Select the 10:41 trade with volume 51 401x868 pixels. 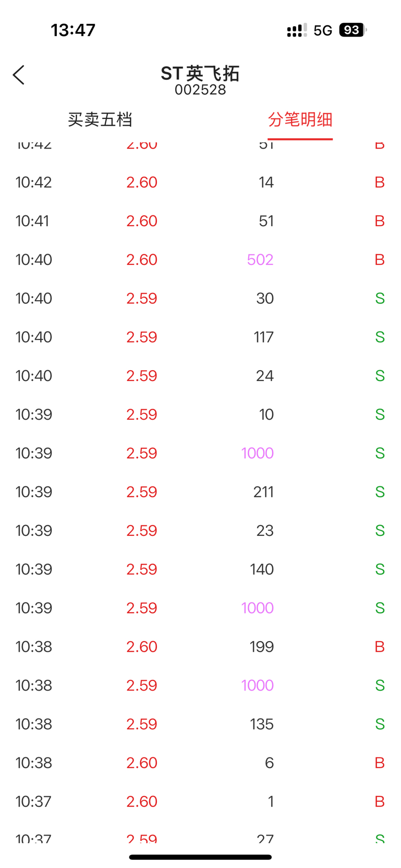200,221
